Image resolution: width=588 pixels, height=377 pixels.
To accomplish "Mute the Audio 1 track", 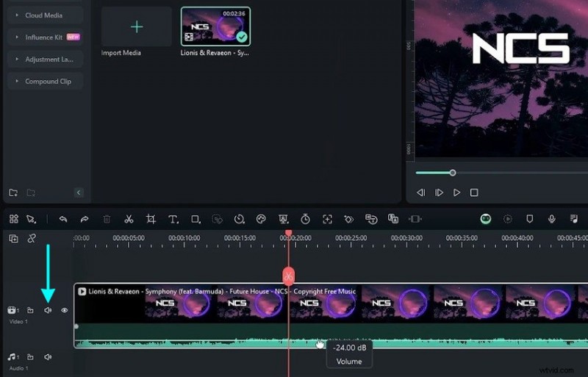I will (48, 356).
